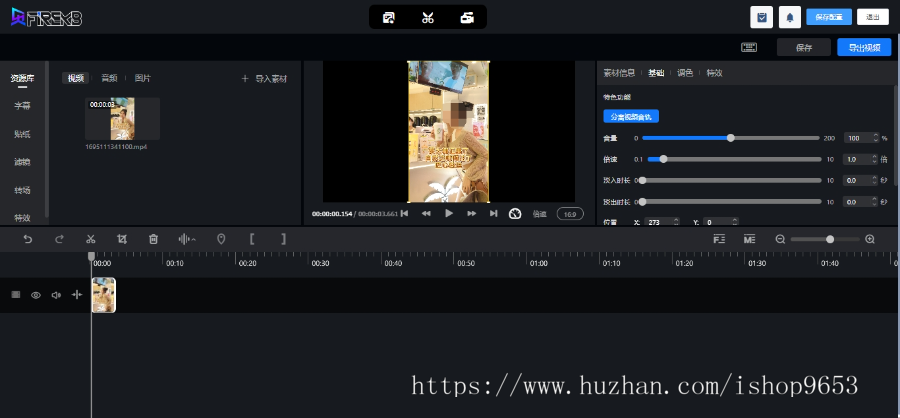Viewport: 900px width, 418px height.
Task: Switch to the 音频 media tab
Action: 109,78
